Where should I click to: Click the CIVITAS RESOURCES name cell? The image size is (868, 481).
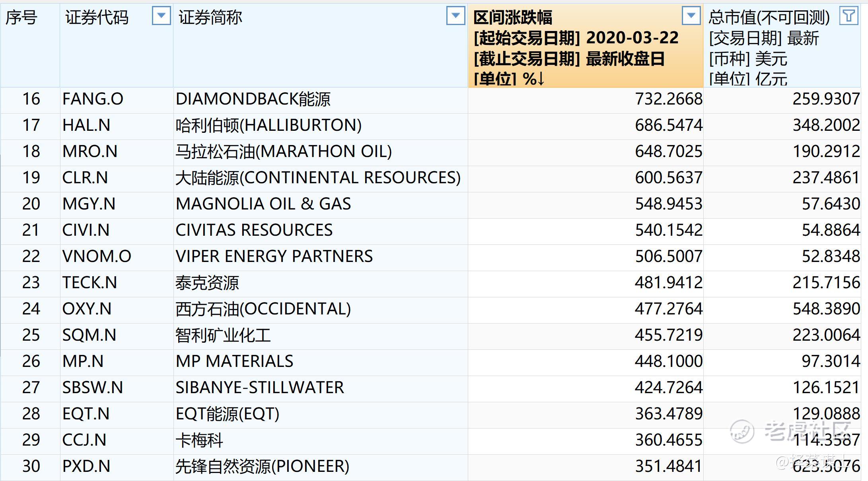tap(254, 230)
